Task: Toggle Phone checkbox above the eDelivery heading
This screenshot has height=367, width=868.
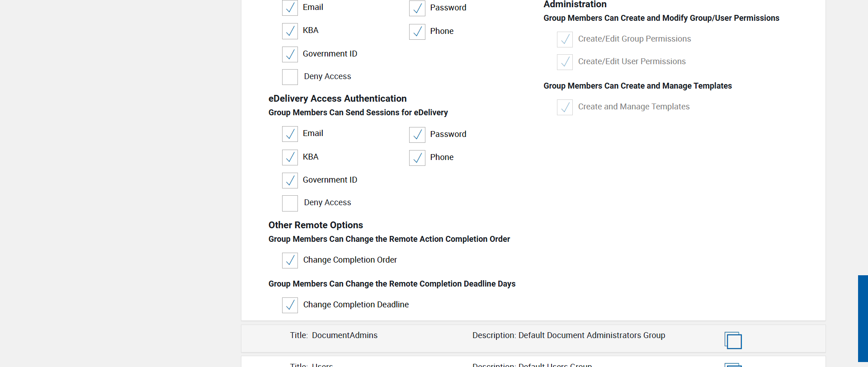Action: tap(417, 32)
